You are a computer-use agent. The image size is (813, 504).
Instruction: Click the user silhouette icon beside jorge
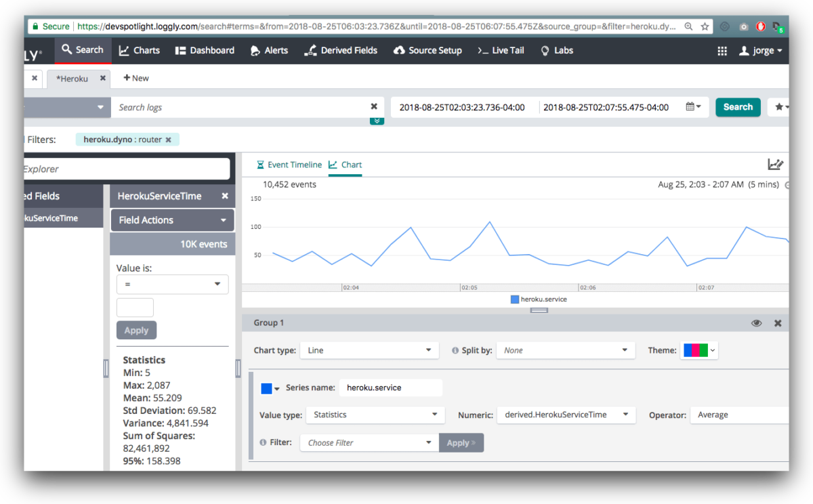(743, 50)
